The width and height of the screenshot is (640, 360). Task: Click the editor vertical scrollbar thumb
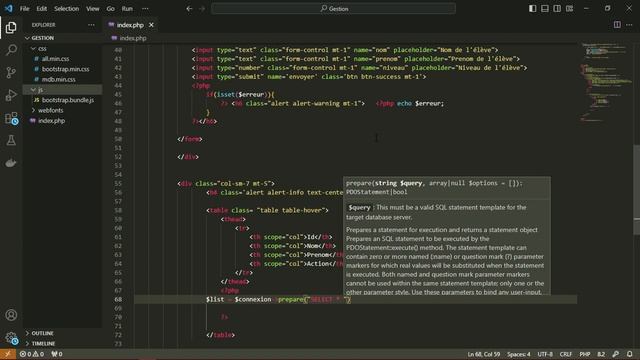coord(636,190)
